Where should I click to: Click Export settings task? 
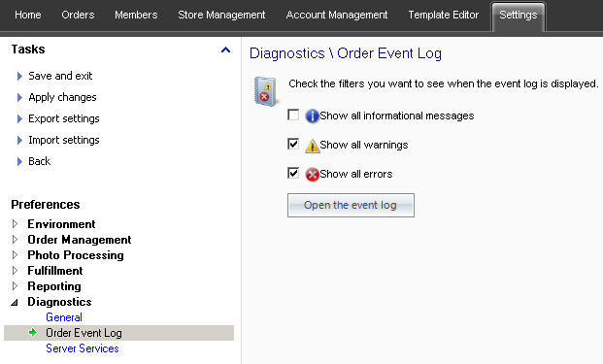click(x=64, y=118)
